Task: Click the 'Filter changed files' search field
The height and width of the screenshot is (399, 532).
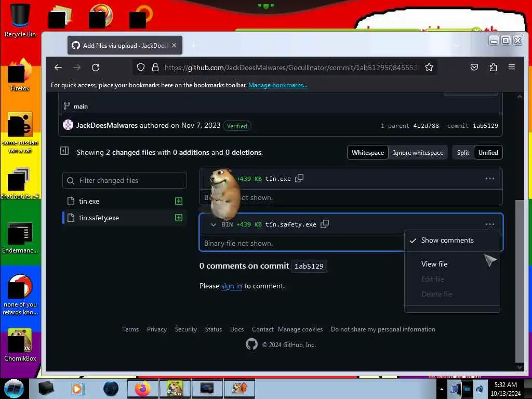Action: pyautogui.click(x=125, y=180)
